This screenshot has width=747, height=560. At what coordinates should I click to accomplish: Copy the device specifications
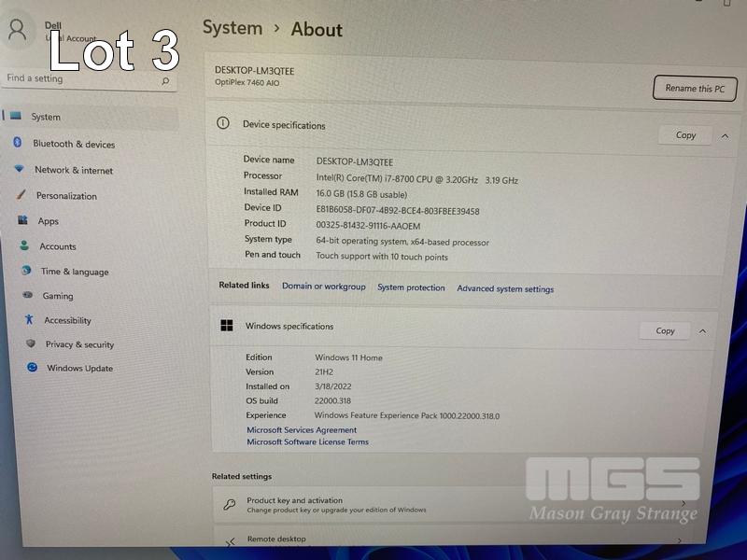tap(685, 135)
